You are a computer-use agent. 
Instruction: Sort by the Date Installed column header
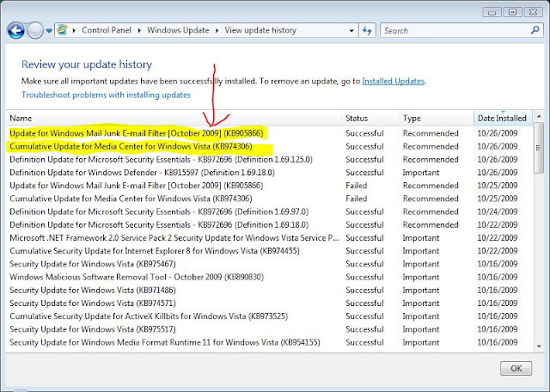(503, 118)
